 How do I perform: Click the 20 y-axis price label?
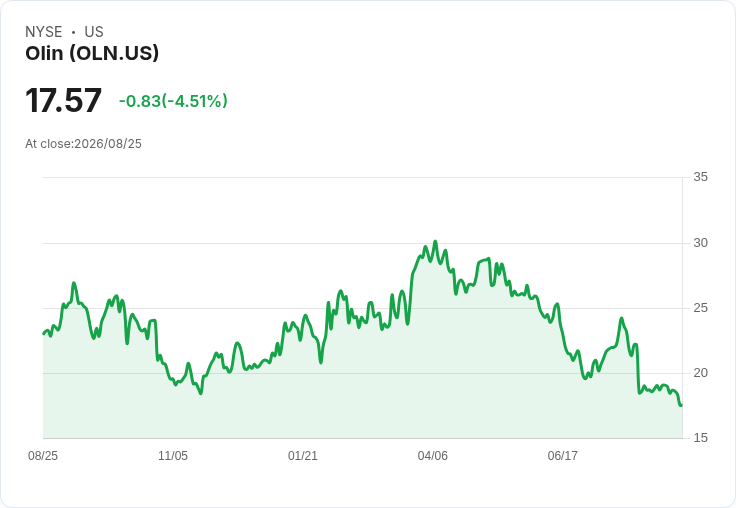(x=700, y=373)
